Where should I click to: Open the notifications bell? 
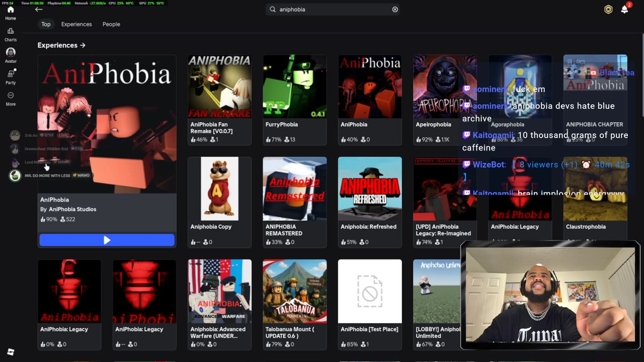pyautogui.click(x=624, y=10)
